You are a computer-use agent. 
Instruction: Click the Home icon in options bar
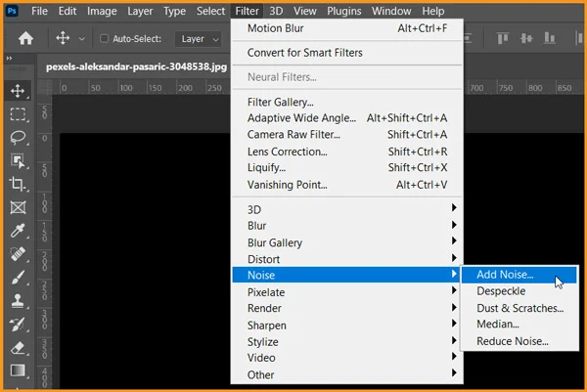[x=26, y=39]
